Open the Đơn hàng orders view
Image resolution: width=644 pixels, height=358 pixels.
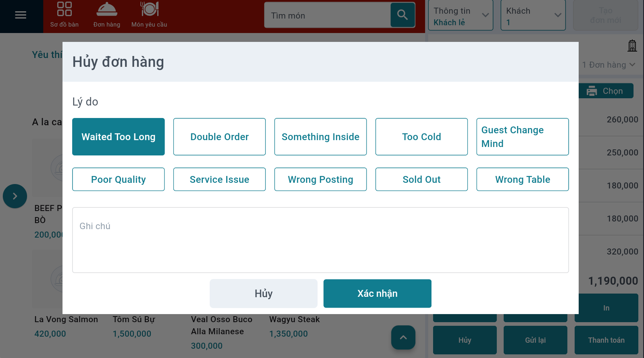click(107, 15)
